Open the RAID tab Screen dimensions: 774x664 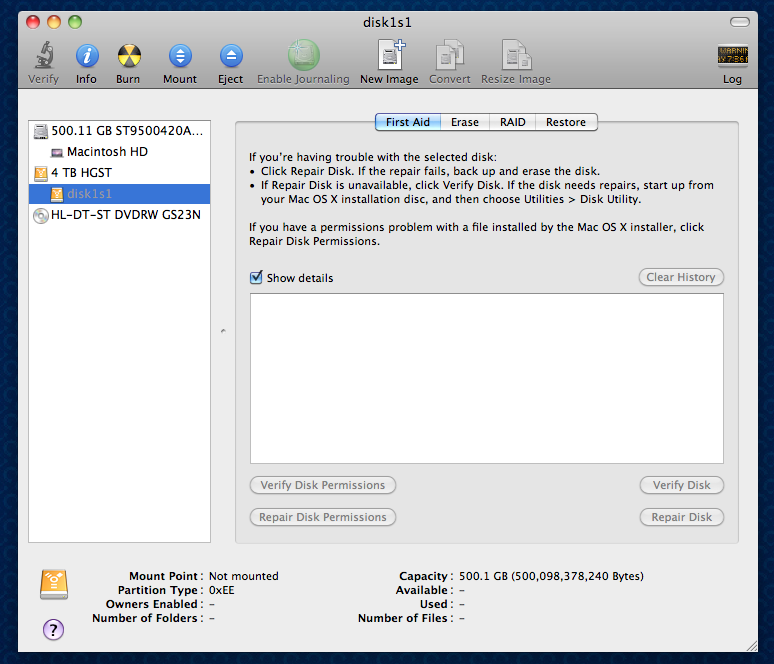[x=512, y=122]
